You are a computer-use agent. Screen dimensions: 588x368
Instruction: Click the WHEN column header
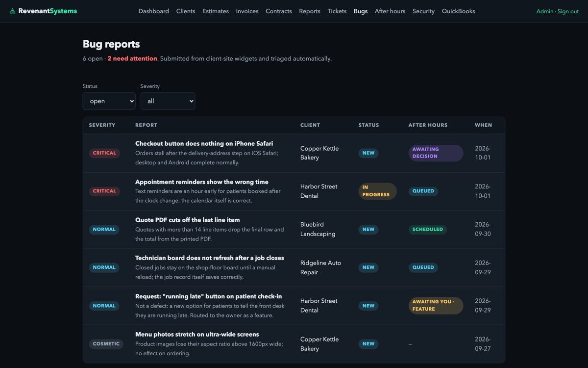pyautogui.click(x=484, y=125)
